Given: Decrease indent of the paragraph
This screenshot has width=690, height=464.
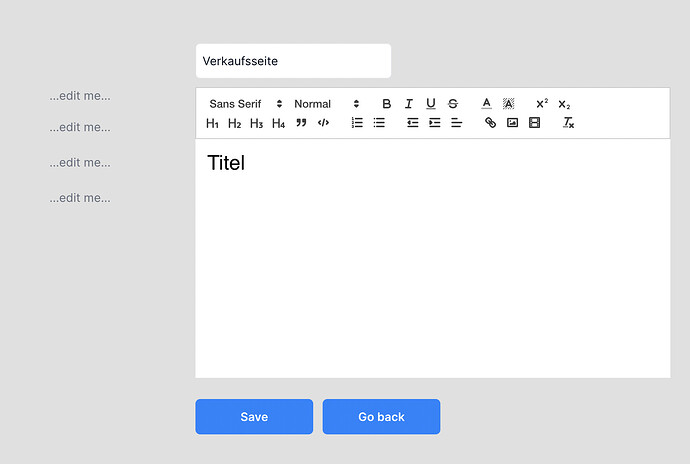Looking at the screenshot, I should click(412, 123).
